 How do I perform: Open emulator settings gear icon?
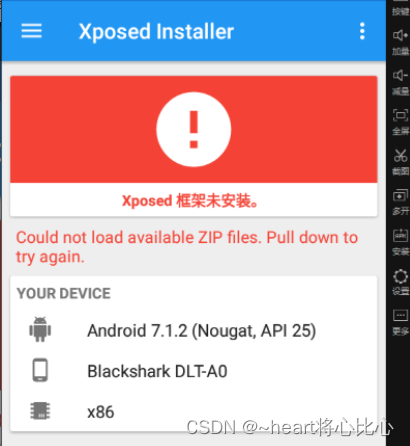400,282
